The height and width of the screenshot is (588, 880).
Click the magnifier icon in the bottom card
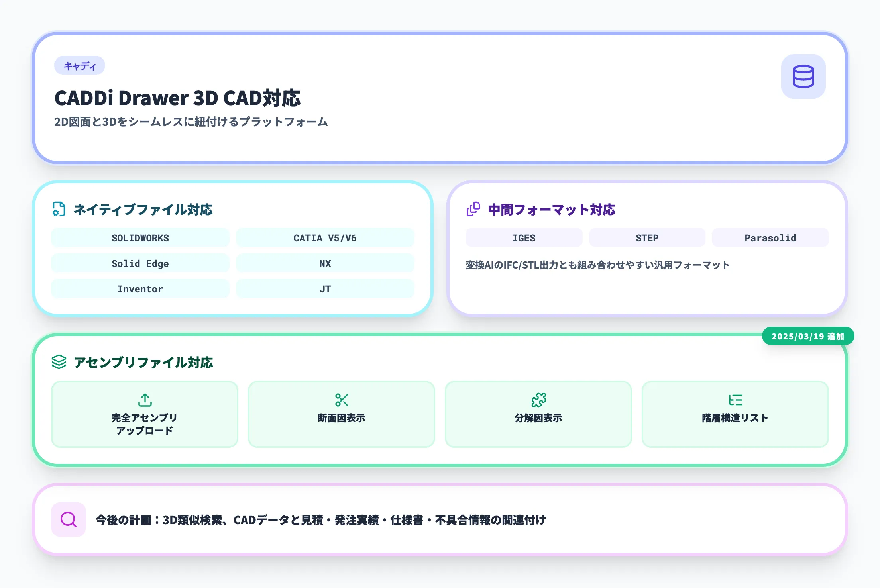pyautogui.click(x=68, y=519)
